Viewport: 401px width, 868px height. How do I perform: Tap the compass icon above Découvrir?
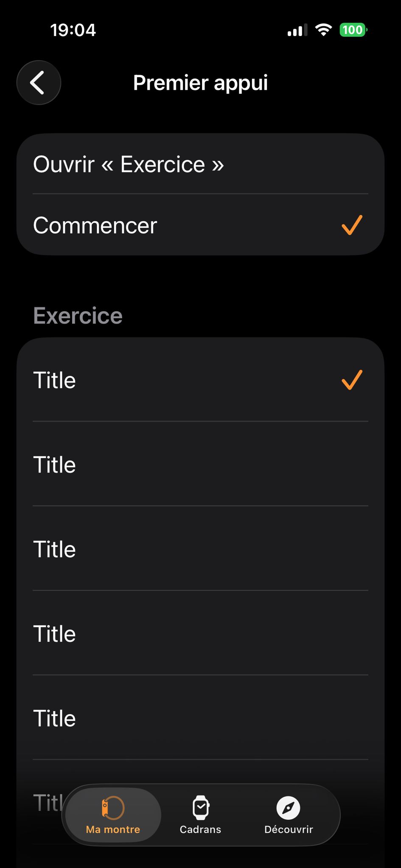289,807
